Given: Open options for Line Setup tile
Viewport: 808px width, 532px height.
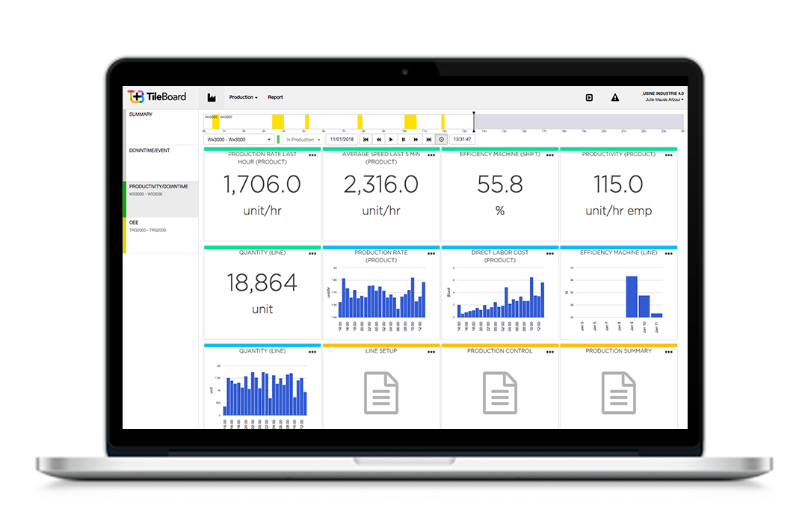Looking at the screenshot, I should [431, 352].
